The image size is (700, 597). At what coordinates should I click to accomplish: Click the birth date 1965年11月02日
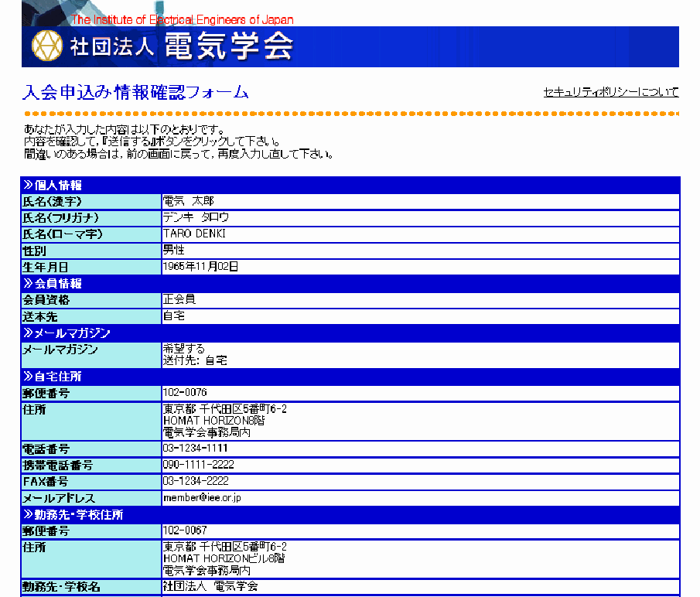point(200,267)
